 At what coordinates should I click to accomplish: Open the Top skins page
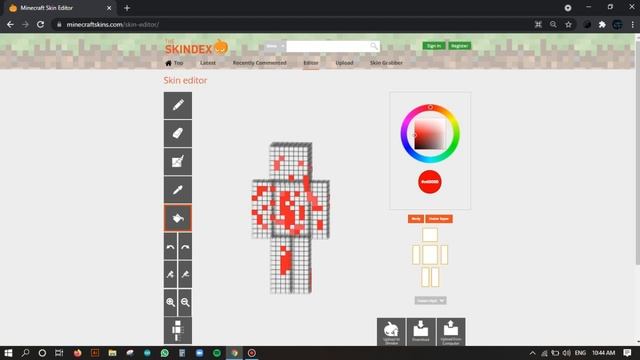[x=174, y=63]
